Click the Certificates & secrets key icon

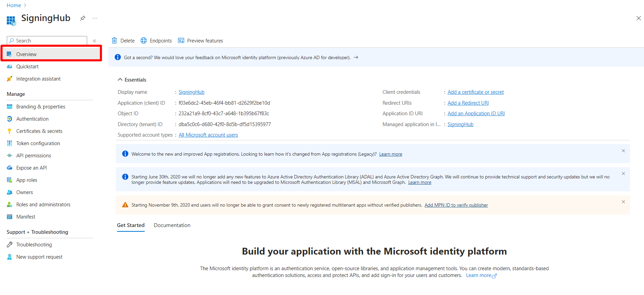click(x=10, y=131)
